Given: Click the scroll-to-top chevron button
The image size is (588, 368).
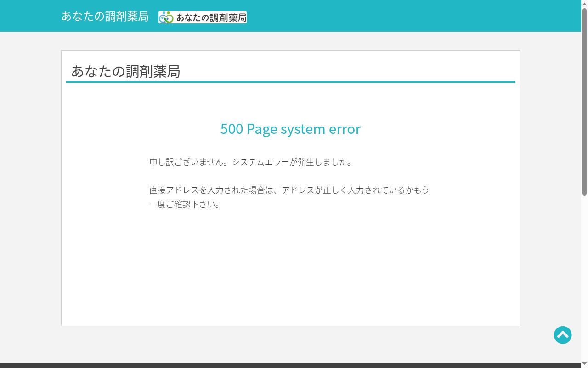Looking at the screenshot, I should click(x=563, y=335).
